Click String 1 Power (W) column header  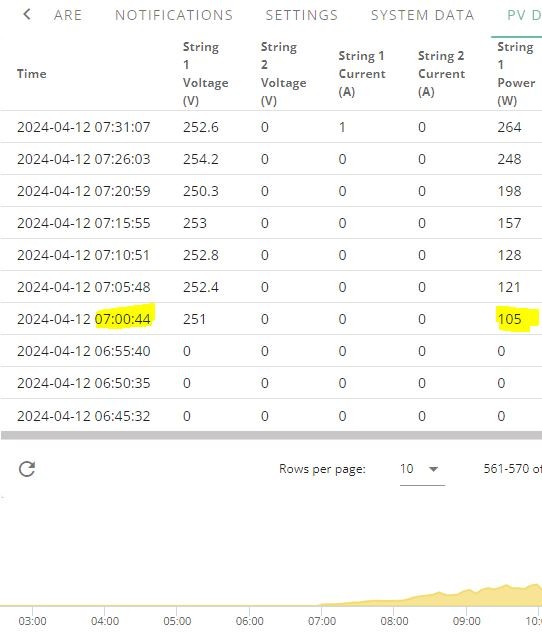(x=516, y=74)
